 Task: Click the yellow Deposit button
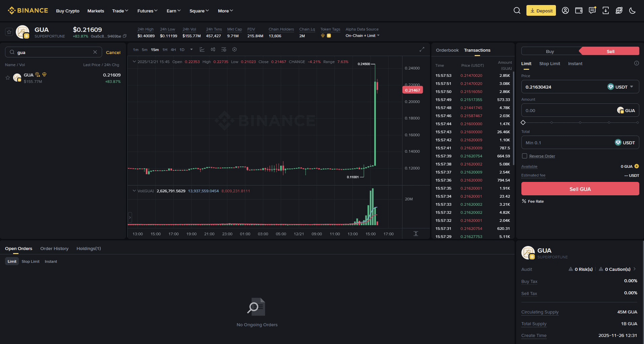point(541,10)
